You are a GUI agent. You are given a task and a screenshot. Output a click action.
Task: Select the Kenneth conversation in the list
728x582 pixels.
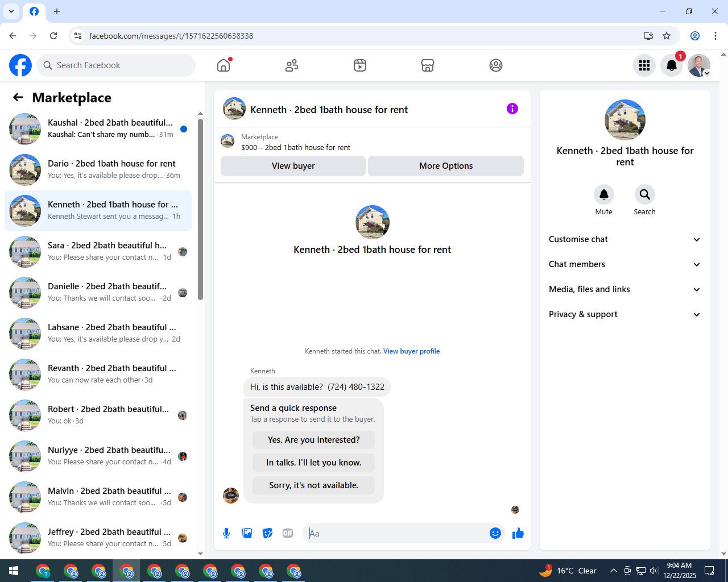click(98, 211)
